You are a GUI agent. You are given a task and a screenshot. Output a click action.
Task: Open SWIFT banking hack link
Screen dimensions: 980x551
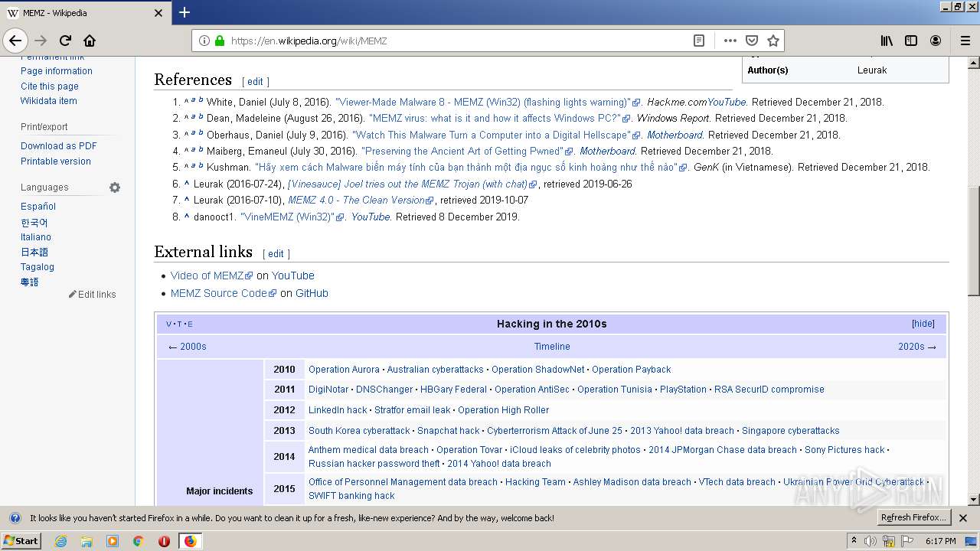click(351, 496)
